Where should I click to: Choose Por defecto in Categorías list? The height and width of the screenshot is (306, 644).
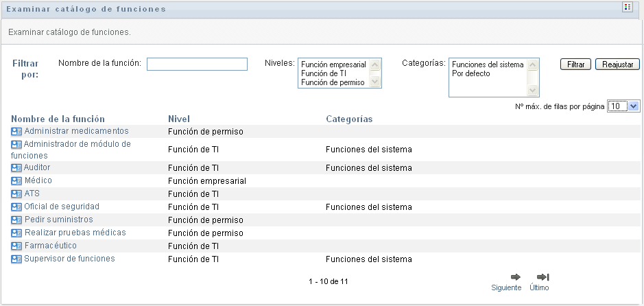click(471, 73)
